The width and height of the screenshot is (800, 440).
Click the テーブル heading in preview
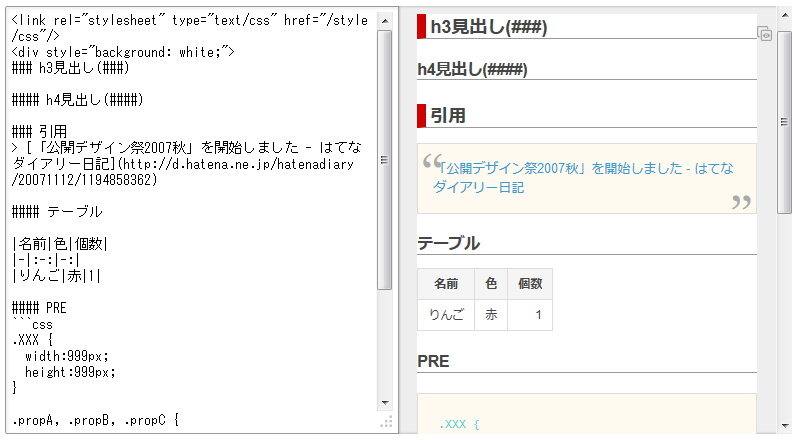coord(448,243)
